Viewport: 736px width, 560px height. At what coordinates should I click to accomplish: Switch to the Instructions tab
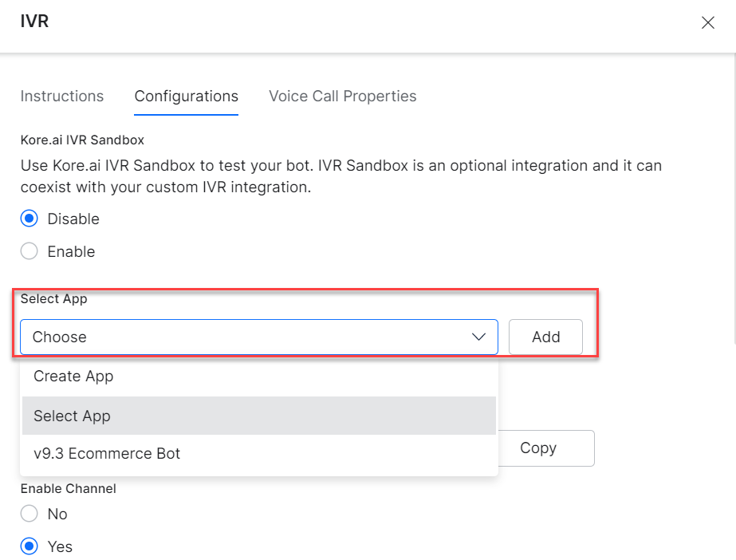pos(62,97)
